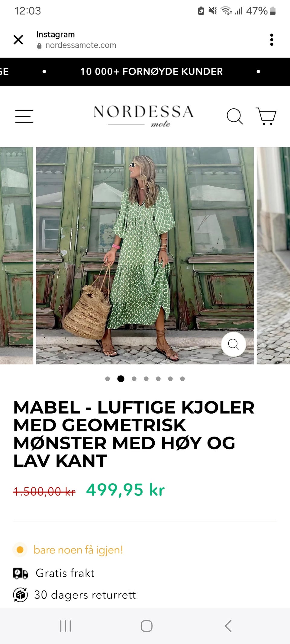Tap the search magnifier icon
290x644 pixels.
point(235,116)
